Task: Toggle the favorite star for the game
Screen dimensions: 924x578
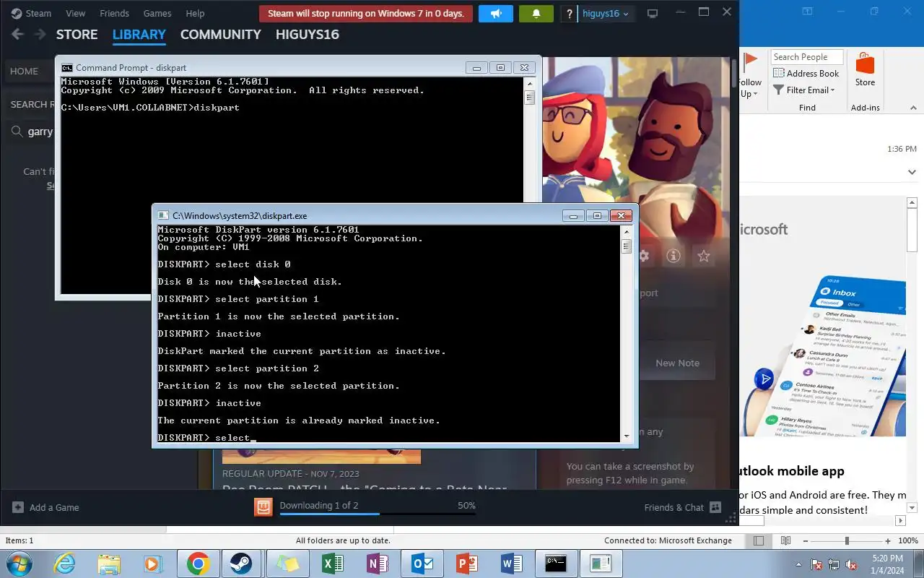Action: pos(704,256)
